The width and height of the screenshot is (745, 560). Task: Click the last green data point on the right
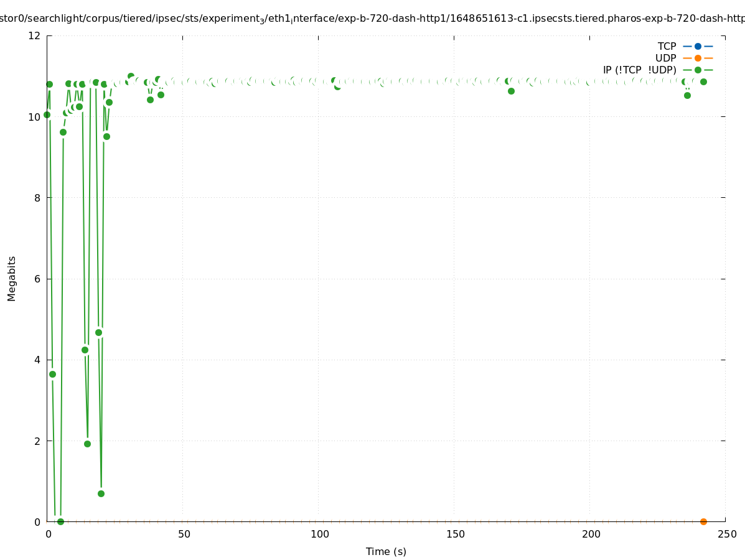[703, 82]
